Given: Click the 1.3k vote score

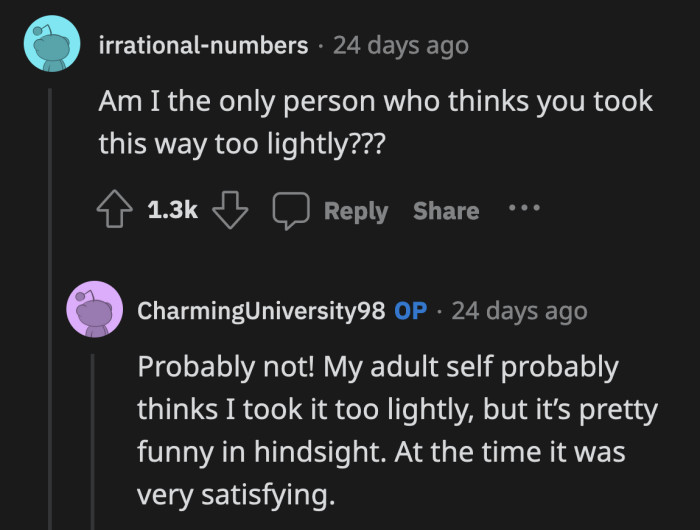Looking at the screenshot, I should click(x=172, y=211).
